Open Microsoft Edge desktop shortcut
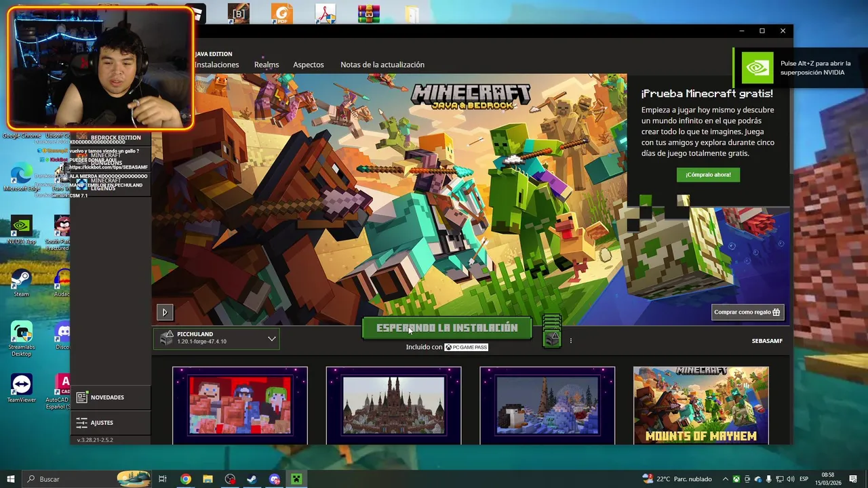Viewport: 868px width, 488px height. 21,178
